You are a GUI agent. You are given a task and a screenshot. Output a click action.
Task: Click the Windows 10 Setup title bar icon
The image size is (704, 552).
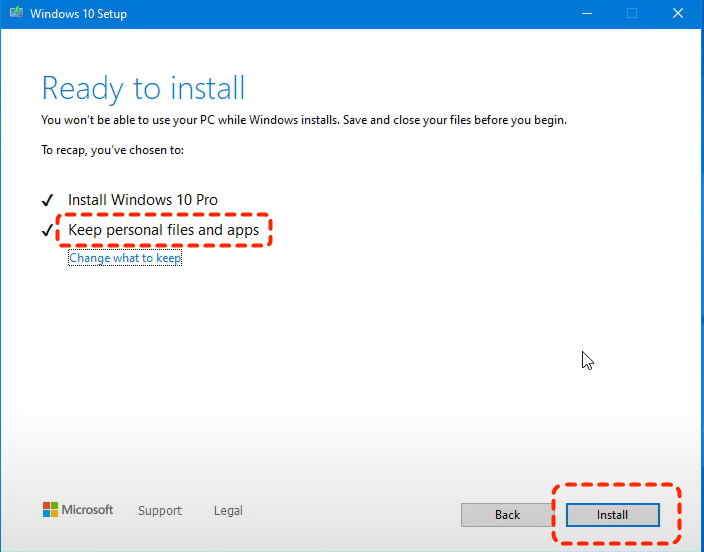pos(16,12)
